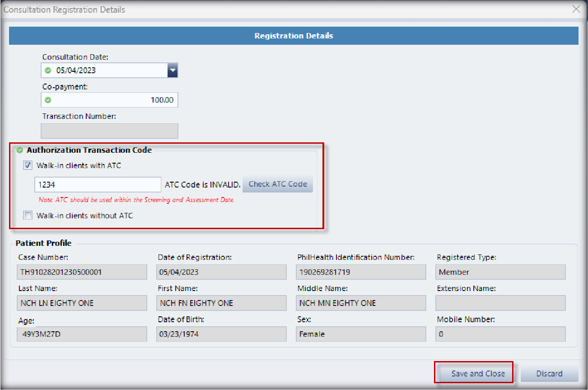This screenshot has width=588, height=390.
Task: Focus the Co-payment amount field
Action: tap(113, 100)
